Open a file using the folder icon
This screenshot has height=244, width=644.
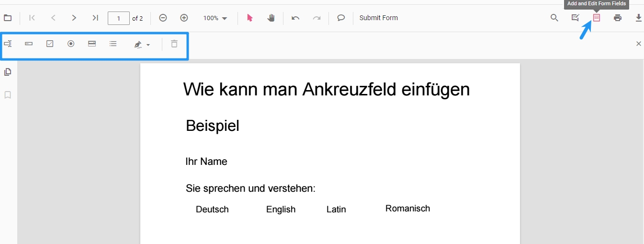[8, 18]
